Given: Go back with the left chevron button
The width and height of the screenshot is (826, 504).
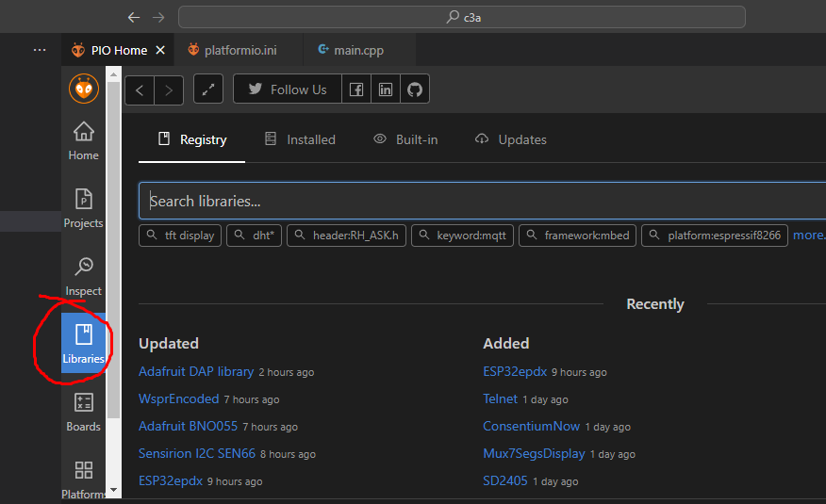Looking at the screenshot, I should point(140,89).
